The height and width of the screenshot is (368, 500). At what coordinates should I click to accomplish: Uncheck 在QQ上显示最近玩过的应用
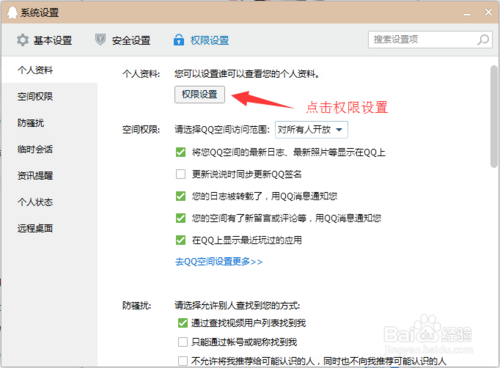181,240
